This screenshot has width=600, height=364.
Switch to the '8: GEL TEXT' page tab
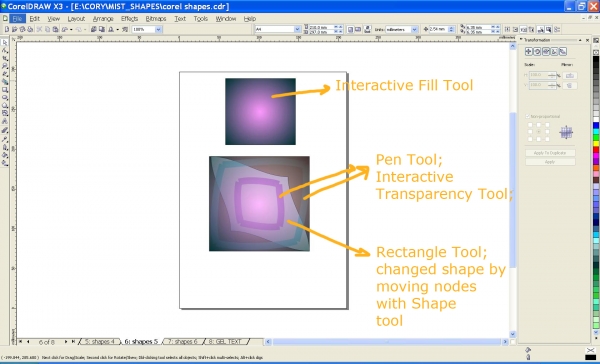pos(225,341)
